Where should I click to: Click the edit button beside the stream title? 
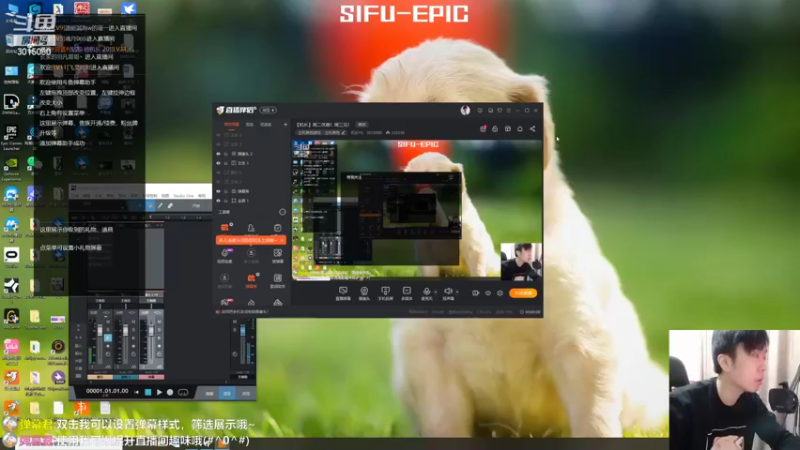coord(362,124)
